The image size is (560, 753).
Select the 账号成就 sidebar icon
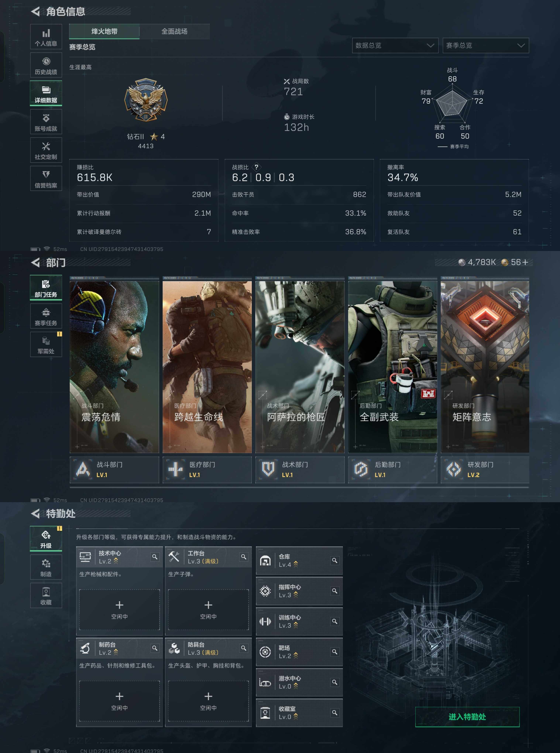coord(46,122)
